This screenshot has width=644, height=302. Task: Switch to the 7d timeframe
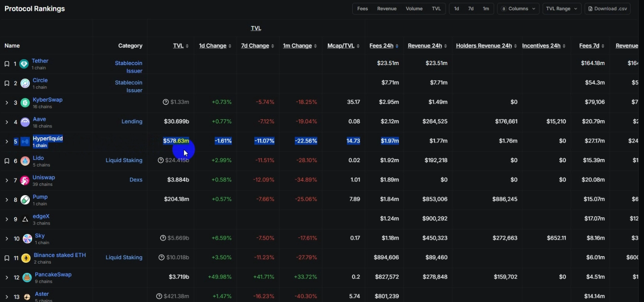[x=471, y=8]
